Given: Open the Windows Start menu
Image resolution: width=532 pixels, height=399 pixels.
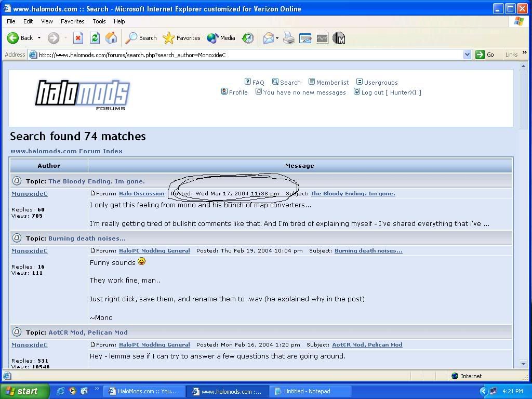Looking at the screenshot, I should click(x=25, y=391).
